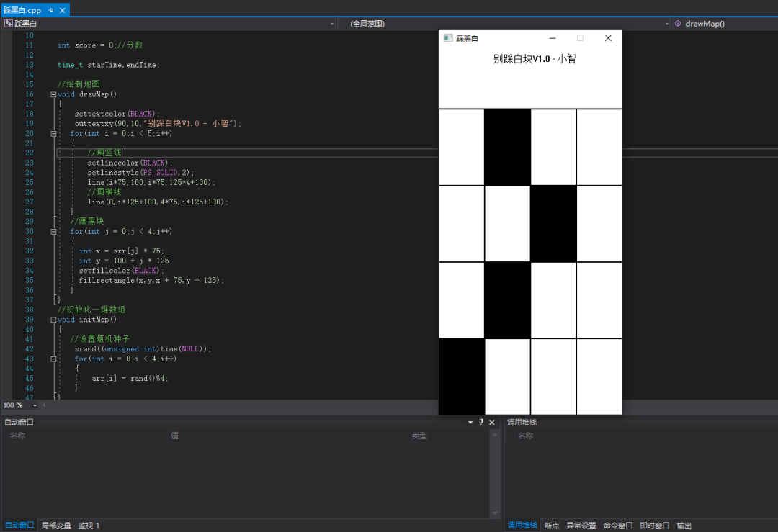
Task: Click the code line "arr[i] = rand()%4;"
Action: [130, 378]
